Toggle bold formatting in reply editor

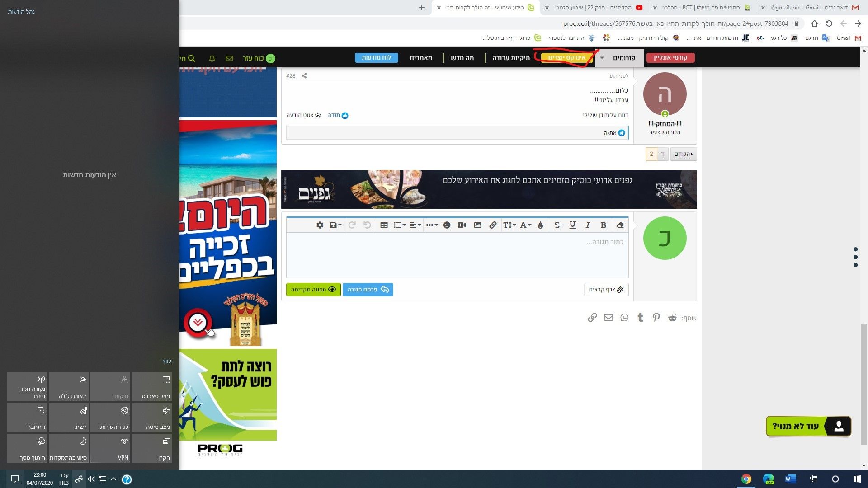603,225
